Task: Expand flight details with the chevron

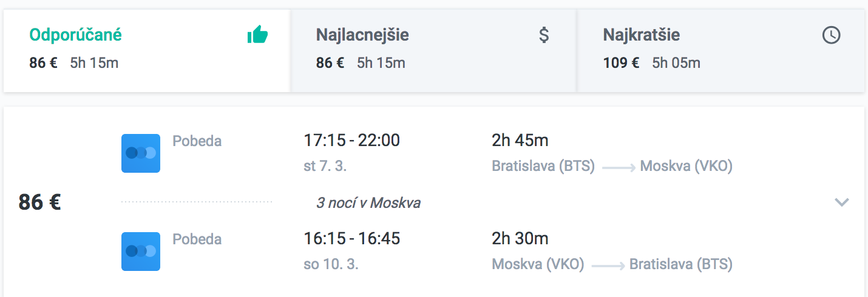Action: pyautogui.click(x=841, y=202)
